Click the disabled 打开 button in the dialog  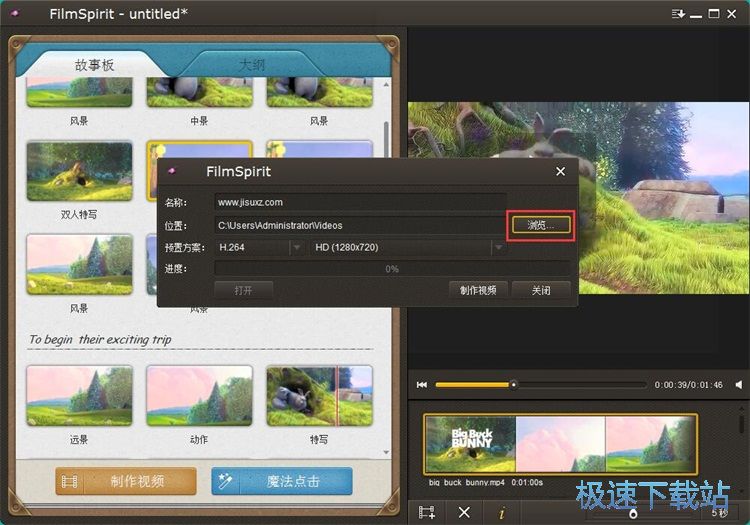[x=243, y=290]
